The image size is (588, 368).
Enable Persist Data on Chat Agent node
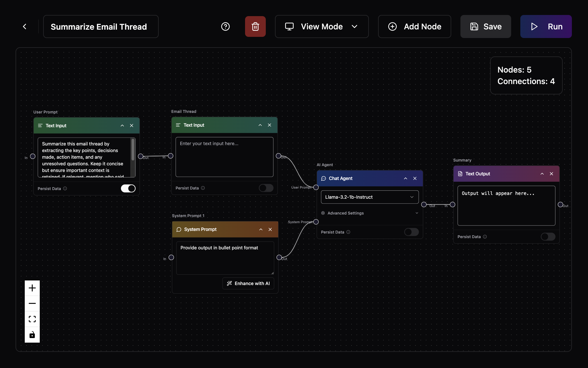(411, 232)
